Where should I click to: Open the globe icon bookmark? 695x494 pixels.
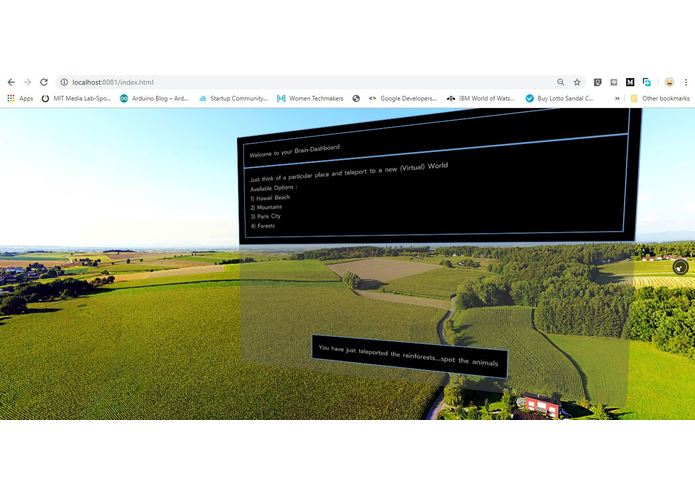356,98
